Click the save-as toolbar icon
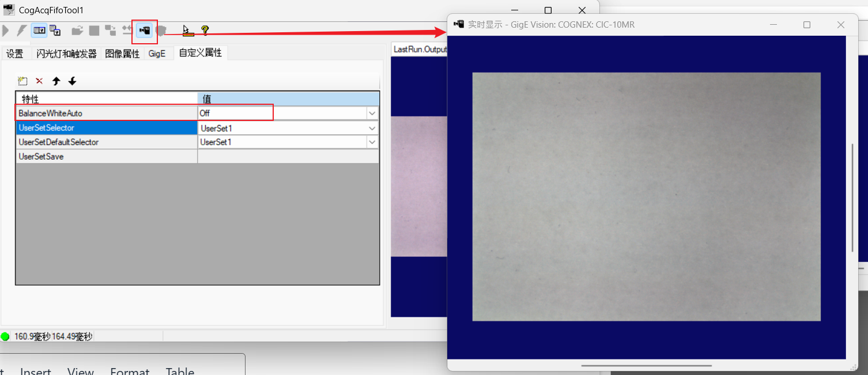The image size is (868, 375). click(111, 31)
